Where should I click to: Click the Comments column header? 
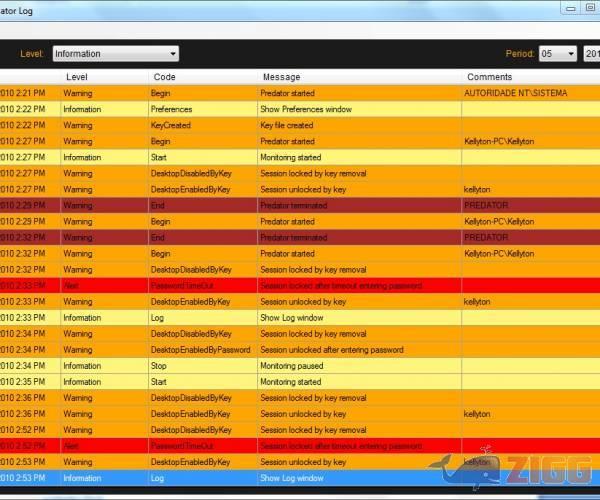tap(488, 77)
